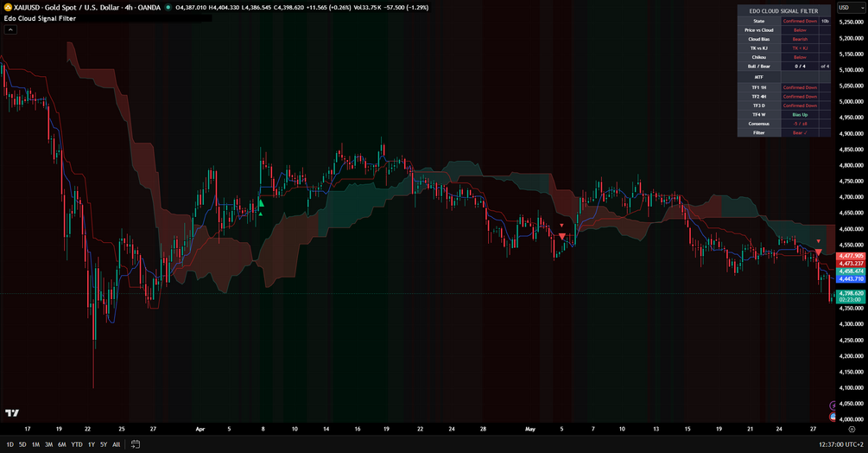Click the green market status dot
Image resolution: width=868 pixels, height=453 pixels.
pos(168,8)
